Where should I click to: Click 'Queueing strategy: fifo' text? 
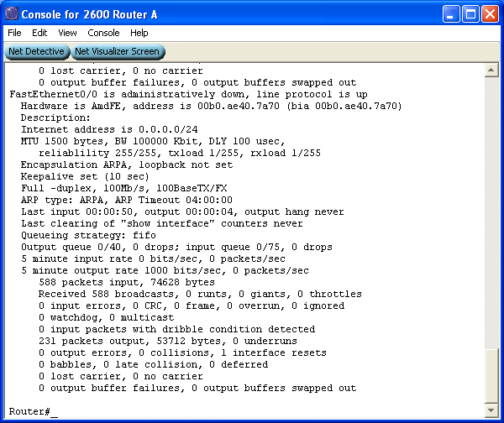tap(88, 236)
